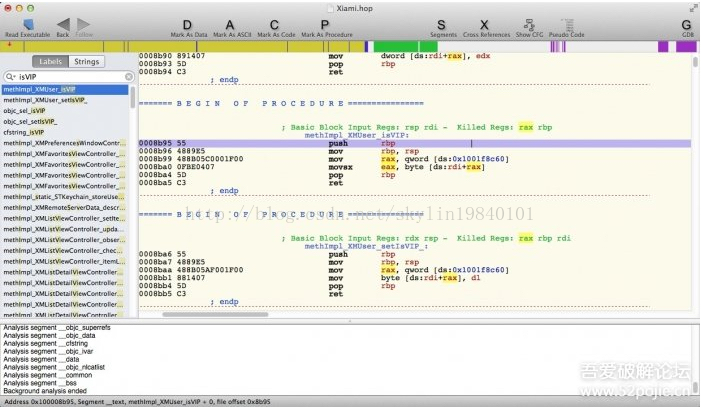Image resolution: width=701 pixels, height=407 pixels.
Task: Click methImpl_XMUser_setIsVIP_: procedure label
Action: tap(366, 246)
